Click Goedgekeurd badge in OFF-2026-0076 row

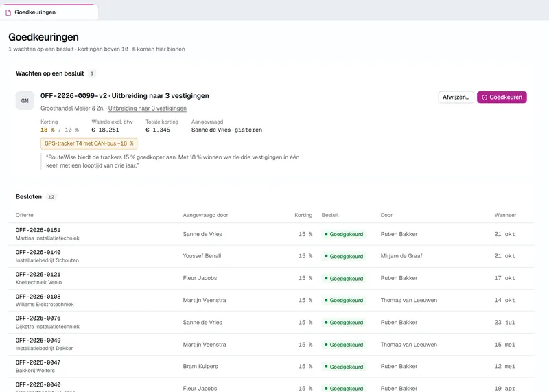[344, 322]
